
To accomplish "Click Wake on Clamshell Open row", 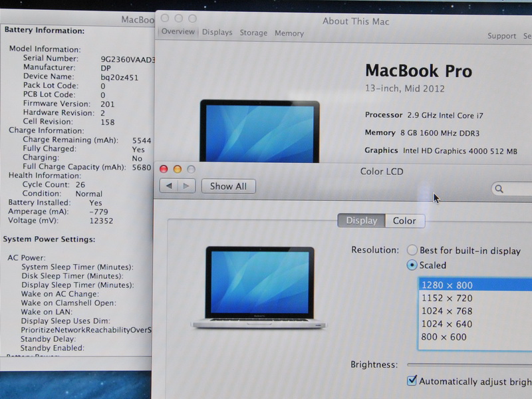I will [x=68, y=303].
